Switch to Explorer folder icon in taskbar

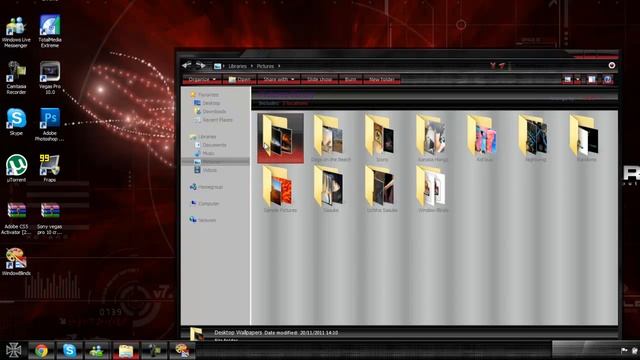(x=125, y=351)
